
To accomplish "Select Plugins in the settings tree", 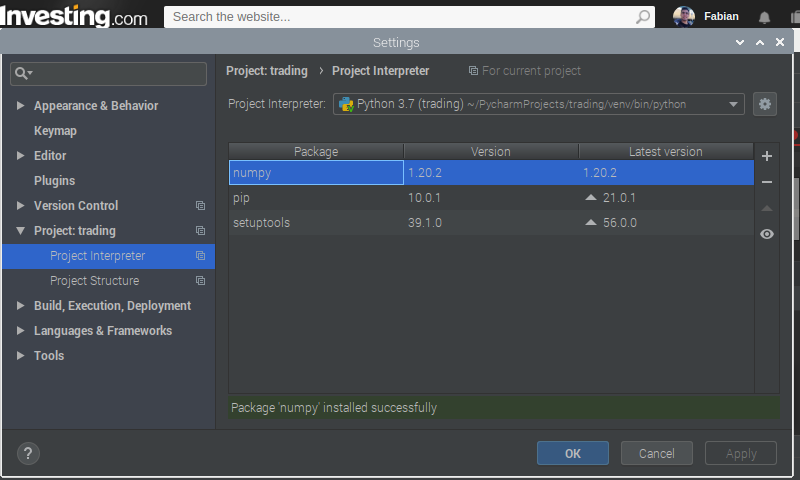I will click(54, 181).
